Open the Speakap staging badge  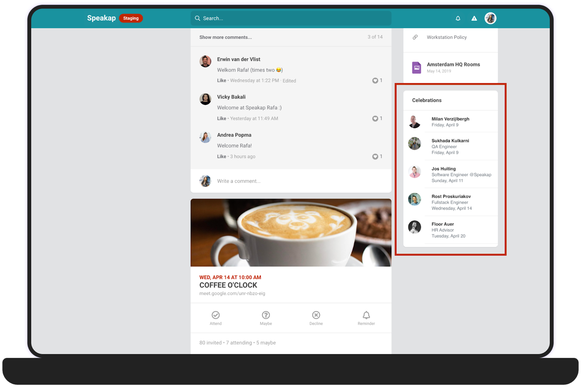(x=131, y=18)
